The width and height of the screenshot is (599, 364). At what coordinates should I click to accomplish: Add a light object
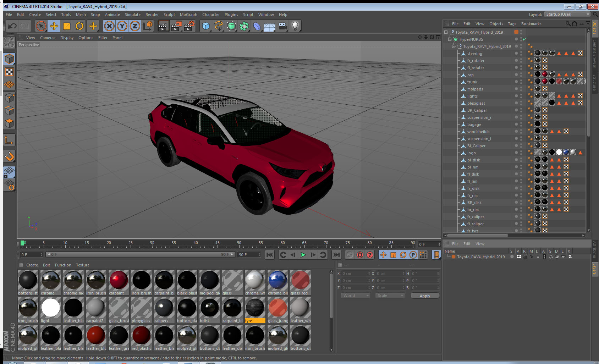[295, 26]
